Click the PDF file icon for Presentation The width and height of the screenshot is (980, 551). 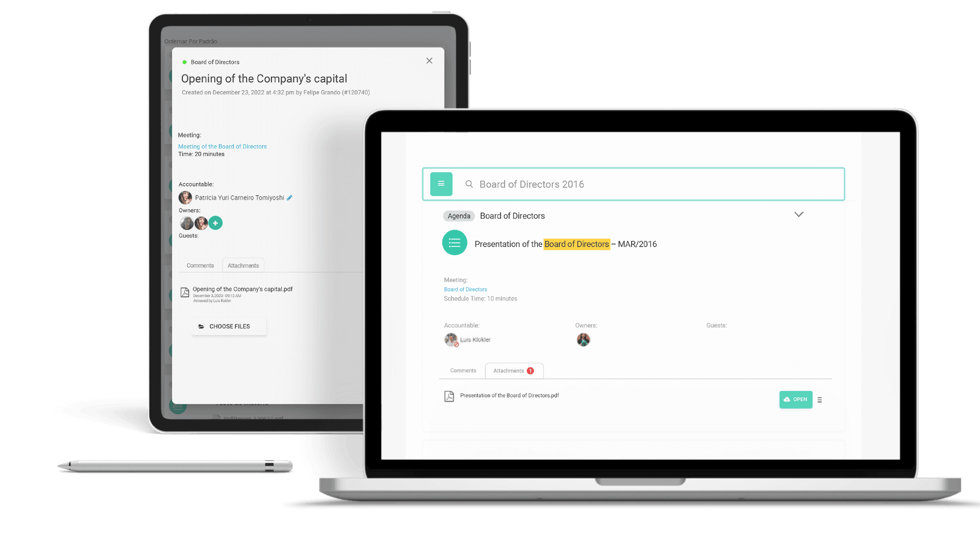click(x=448, y=395)
